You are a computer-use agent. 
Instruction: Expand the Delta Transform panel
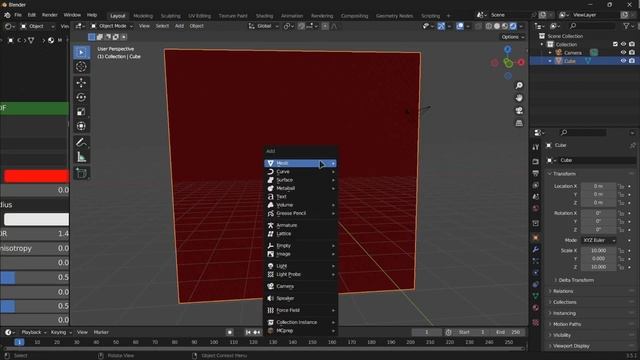(x=576, y=280)
